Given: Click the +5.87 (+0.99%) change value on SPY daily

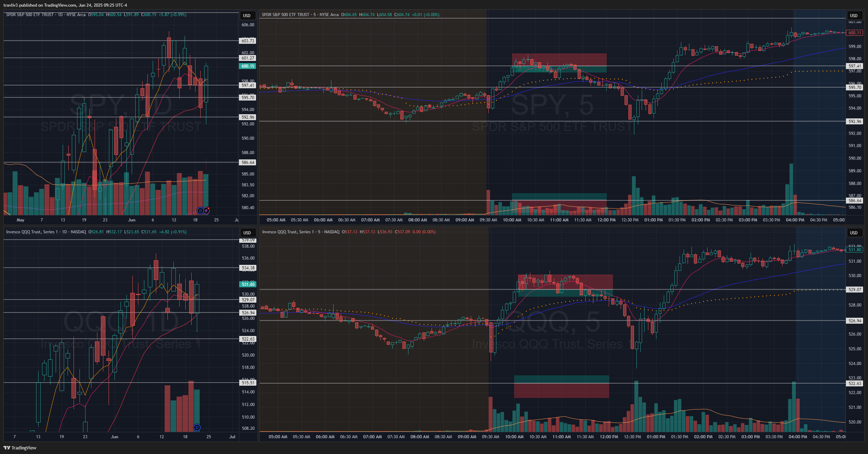Looking at the screenshot, I should pyautogui.click(x=172, y=15).
